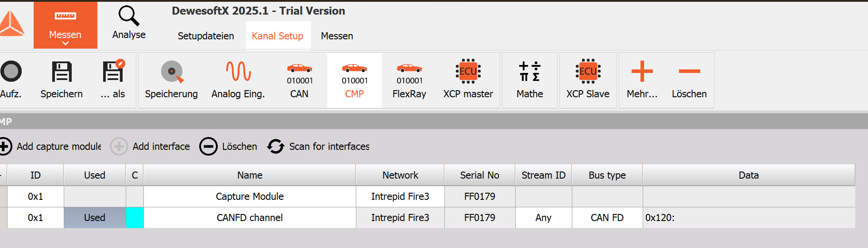Click Scan for interfaces button
868x248 pixels.
coord(319,146)
